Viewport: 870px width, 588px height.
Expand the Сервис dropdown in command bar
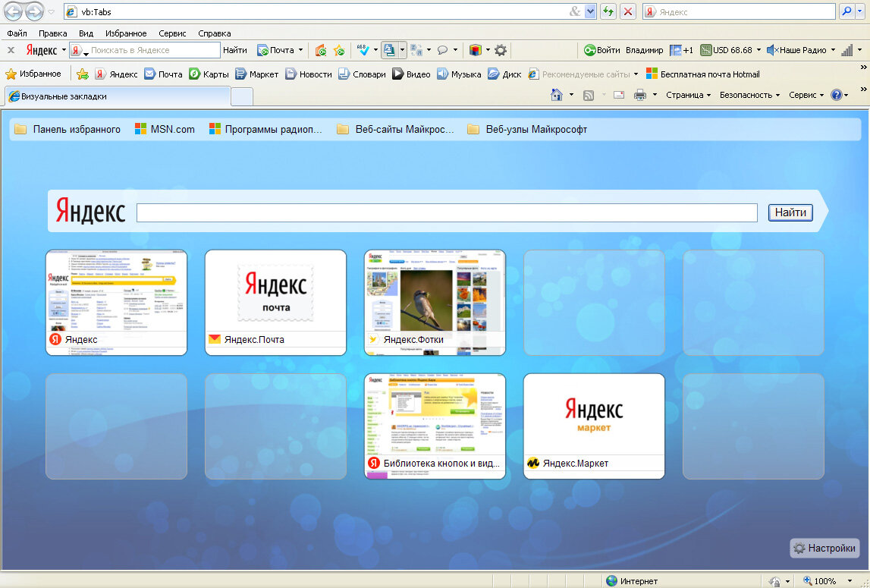806,95
